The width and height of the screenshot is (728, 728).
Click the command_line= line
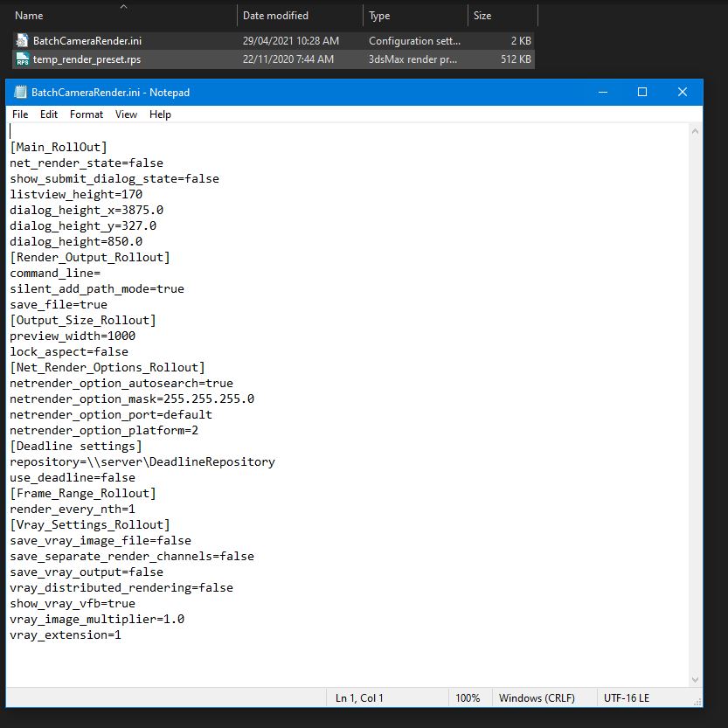55,273
